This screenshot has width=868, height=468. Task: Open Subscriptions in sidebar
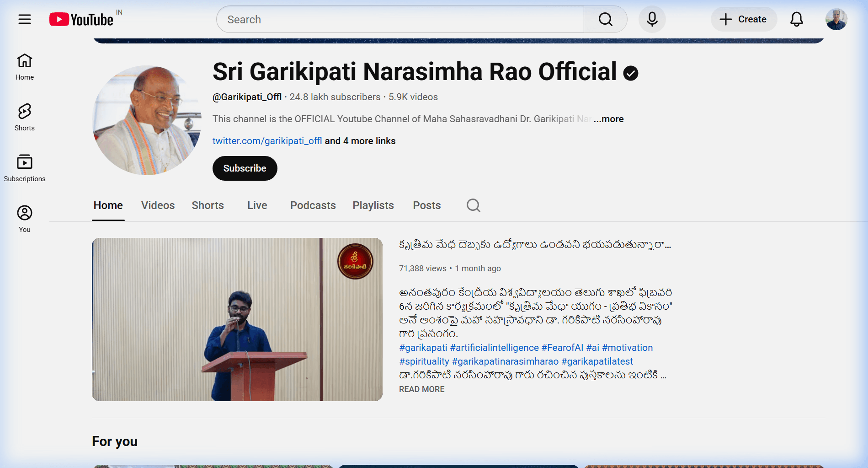click(x=25, y=168)
